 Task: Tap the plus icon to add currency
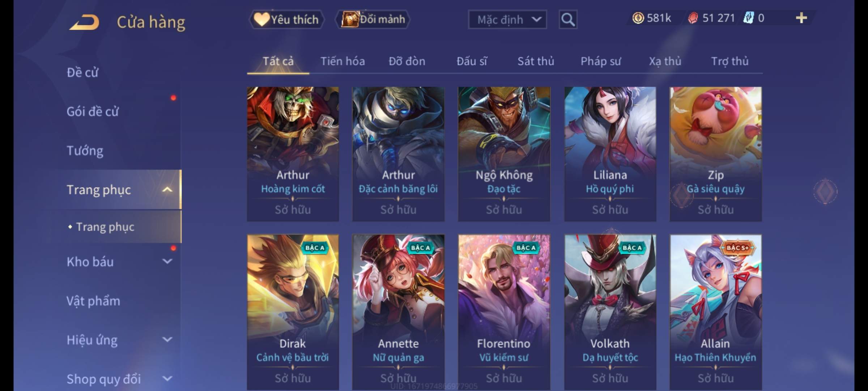pos(801,18)
